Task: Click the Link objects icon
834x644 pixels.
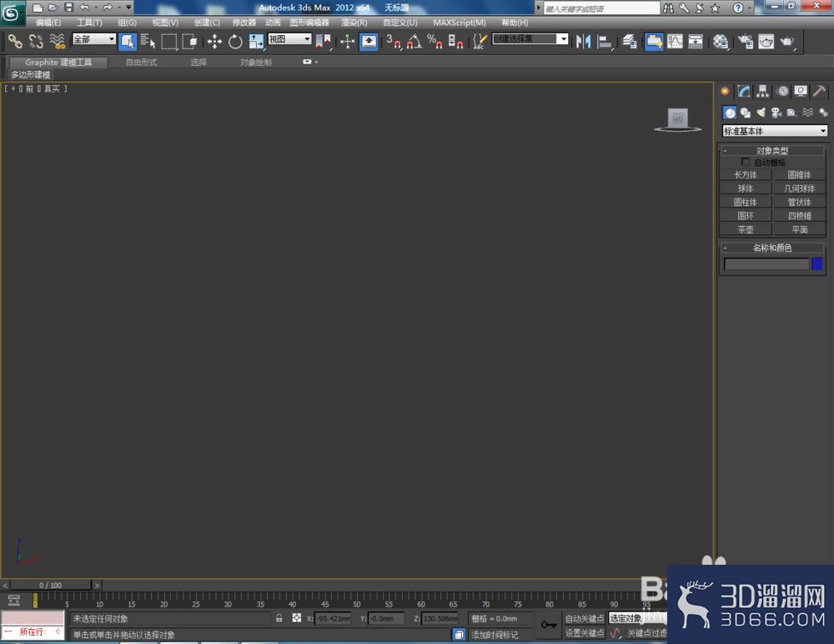Action: [15, 42]
